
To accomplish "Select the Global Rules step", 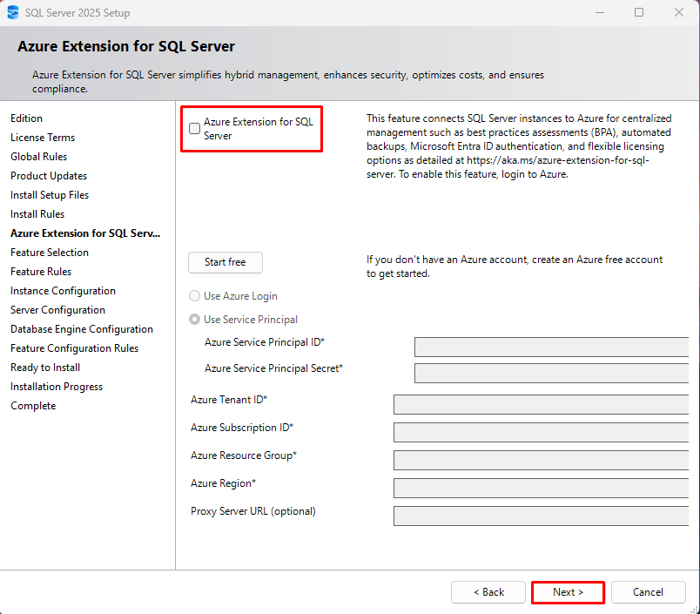I will pyautogui.click(x=39, y=157).
